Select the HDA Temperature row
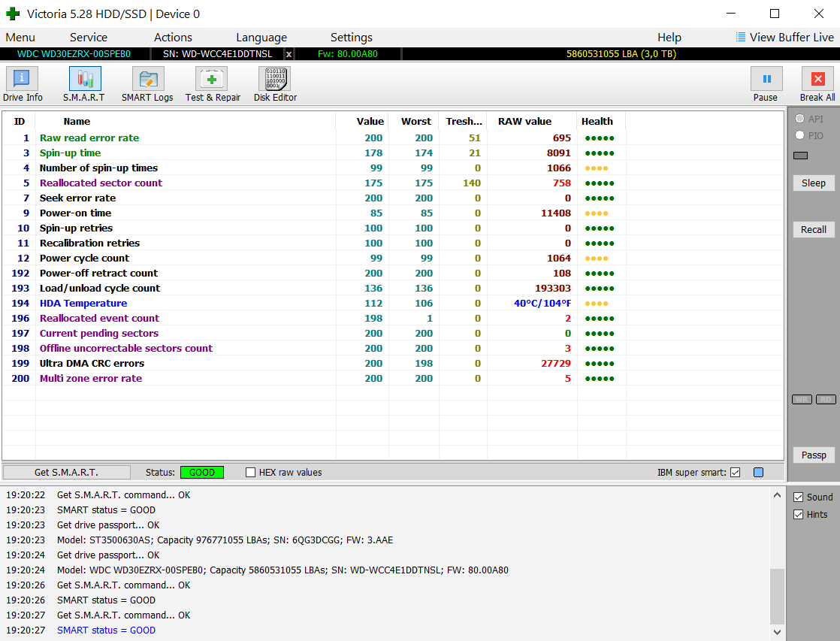Viewport: 840px width, 641px height. pos(393,303)
